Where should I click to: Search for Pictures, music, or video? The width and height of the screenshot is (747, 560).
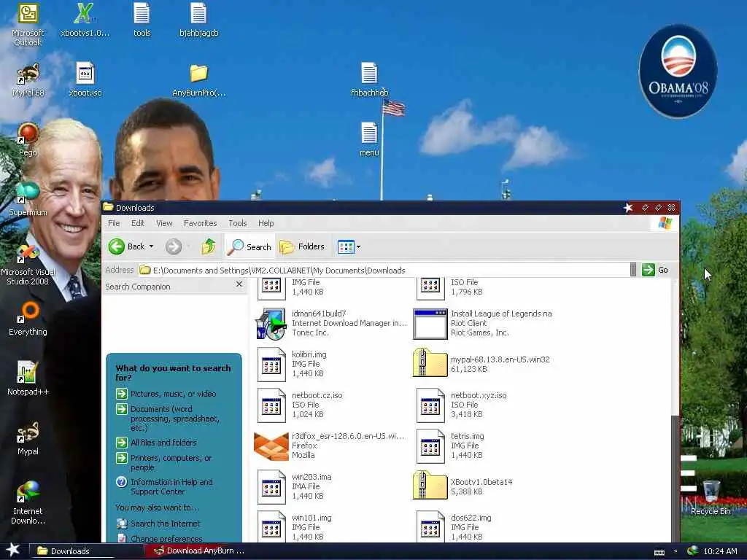tap(166, 394)
